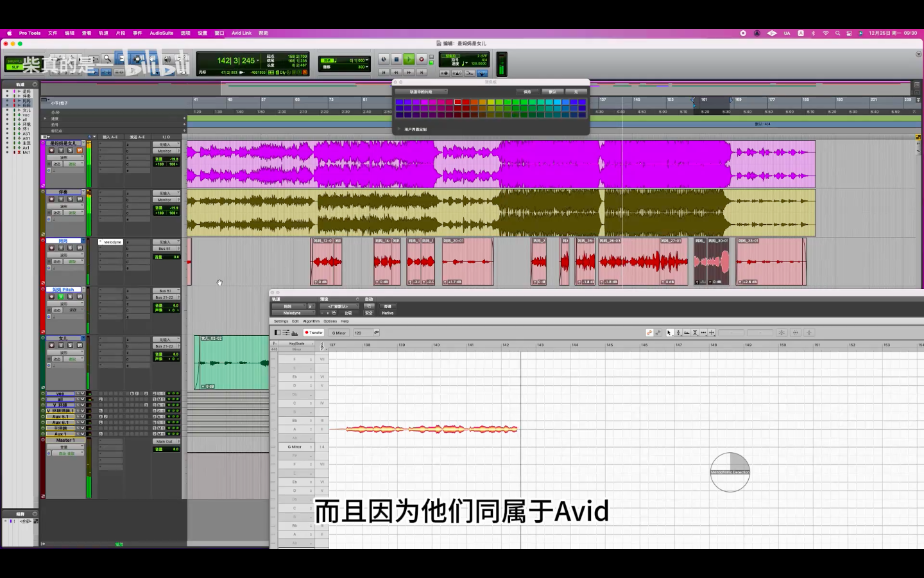
Task: Click the Rewind transport button
Action: 396,72
